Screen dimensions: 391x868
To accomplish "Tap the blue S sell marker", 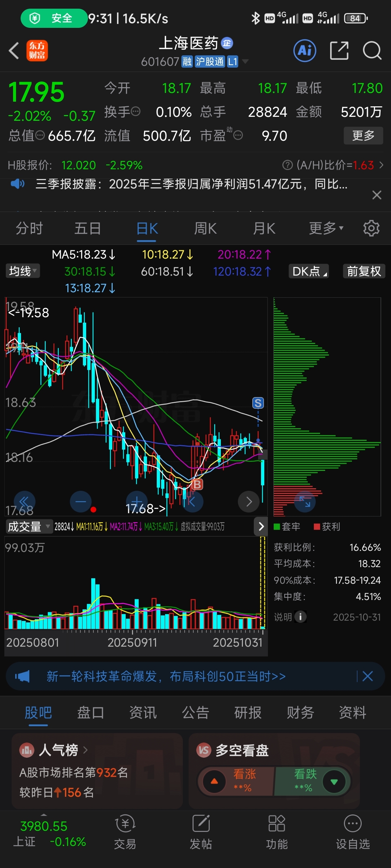I will coord(258,403).
